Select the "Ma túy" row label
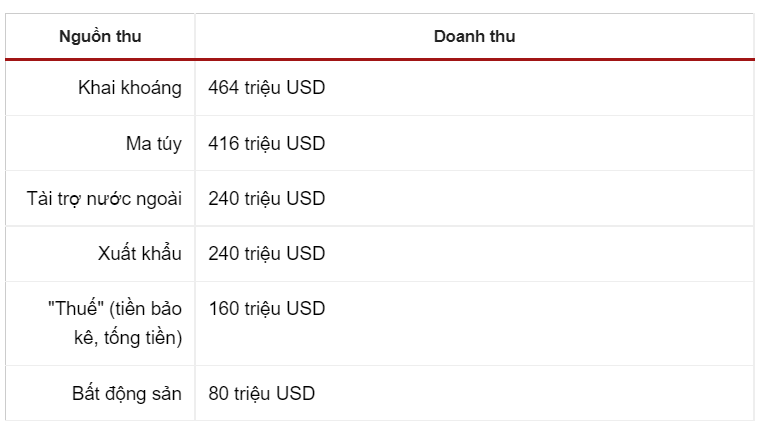The width and height of the screenshot is (771, 427). pyautogui.click(x=154, y=143)
